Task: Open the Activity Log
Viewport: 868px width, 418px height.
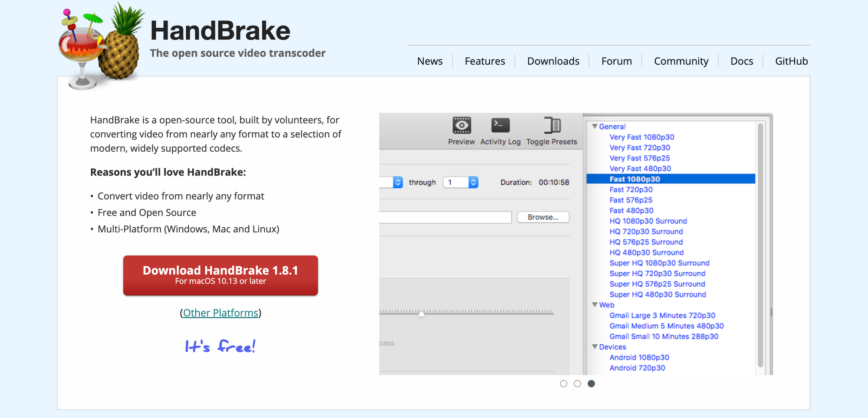Action: pos(500,126)
